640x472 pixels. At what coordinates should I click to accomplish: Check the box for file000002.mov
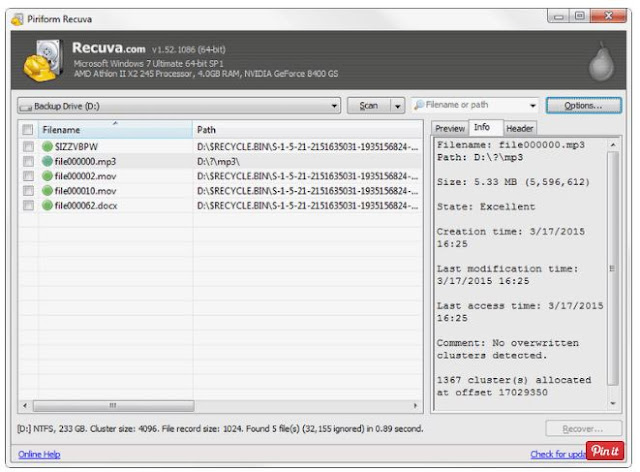click(x=28, y=176)
